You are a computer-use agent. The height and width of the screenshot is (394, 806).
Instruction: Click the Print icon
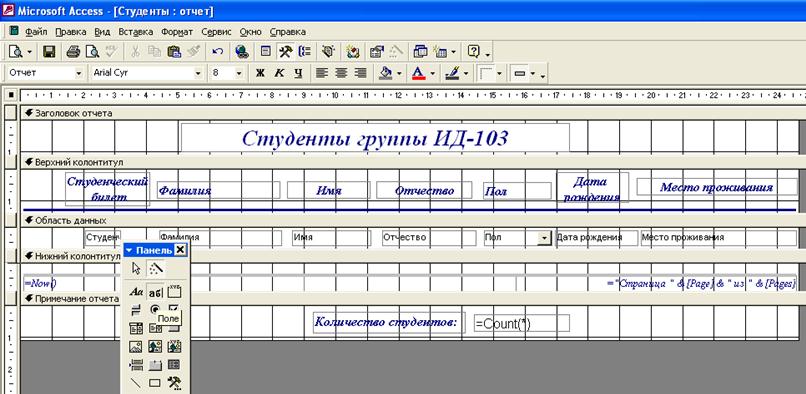tap(74, 51)
